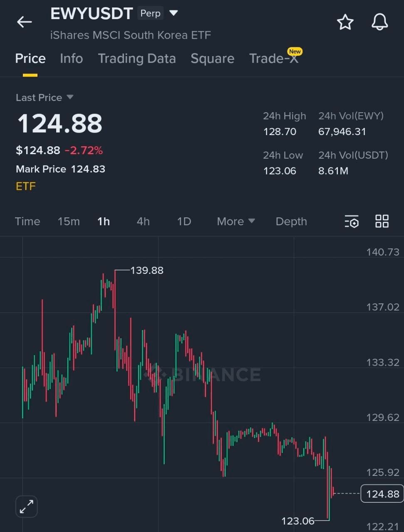Show the Depth chart
Image resolution: width=404 pixels, height=532 pixels.
click(x=291, y=222)
